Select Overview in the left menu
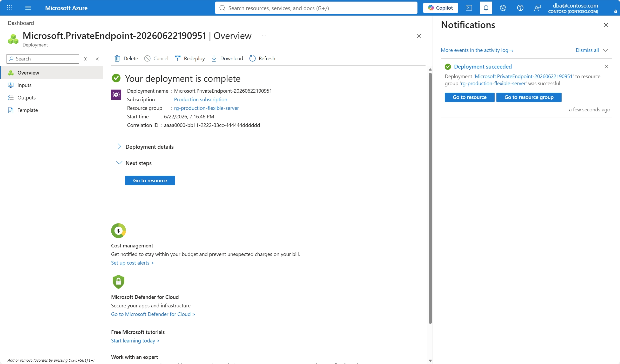 click(52, 73)
